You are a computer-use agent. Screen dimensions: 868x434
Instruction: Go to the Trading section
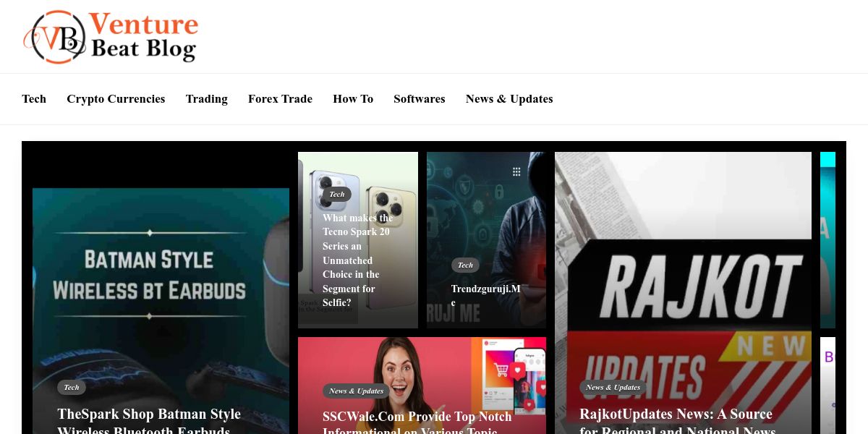tap(206, 99)
